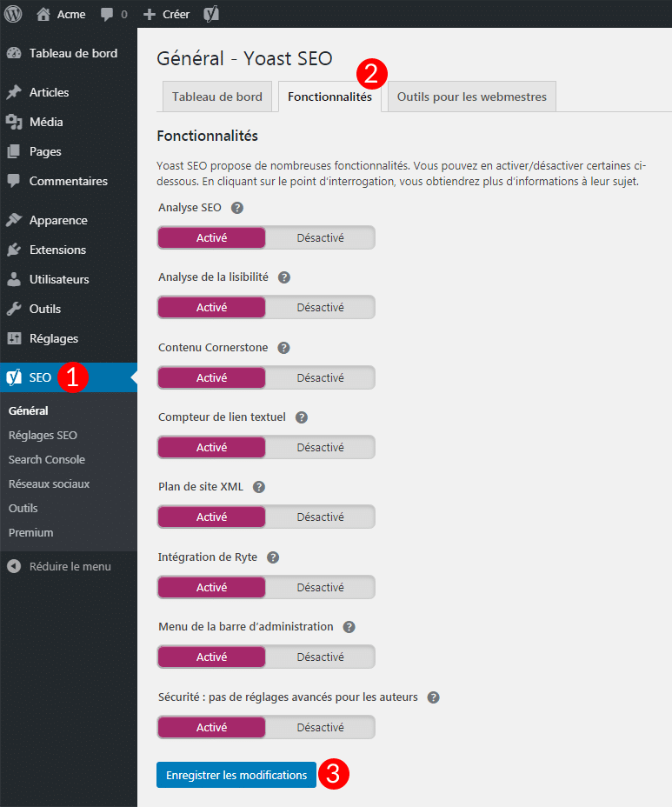The width and height of the screenshot is (672, 807).
Task: Click the Acme site name link
Action: (x=71, y=15)
